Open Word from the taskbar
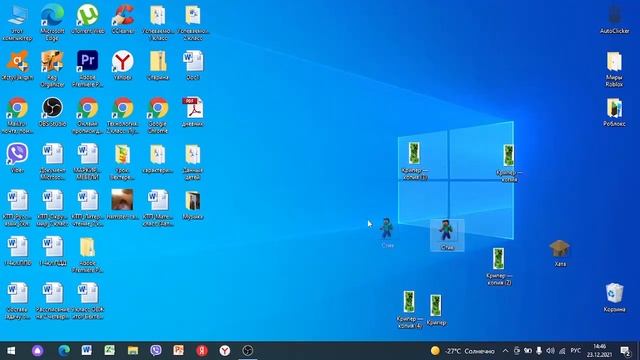Screen dimensions: 640x360 [87, 351]
